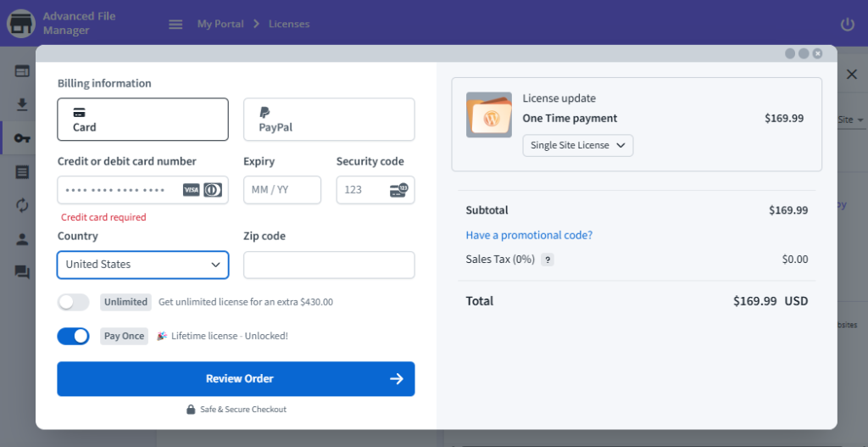Click the Review Order button
Image resolution: width=868 pixels, height=447 pixels.
pyautogui.click(x=236, y=379)
